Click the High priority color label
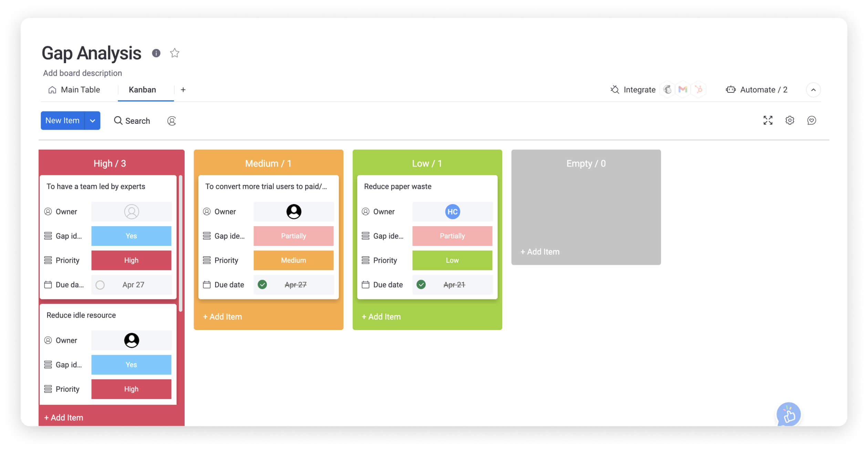 [131, 260]
